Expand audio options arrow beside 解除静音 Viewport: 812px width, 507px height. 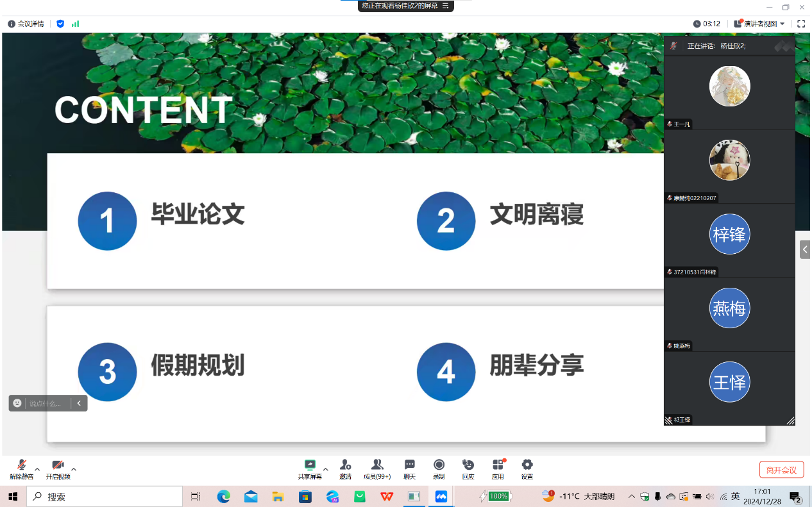[37, 469]
